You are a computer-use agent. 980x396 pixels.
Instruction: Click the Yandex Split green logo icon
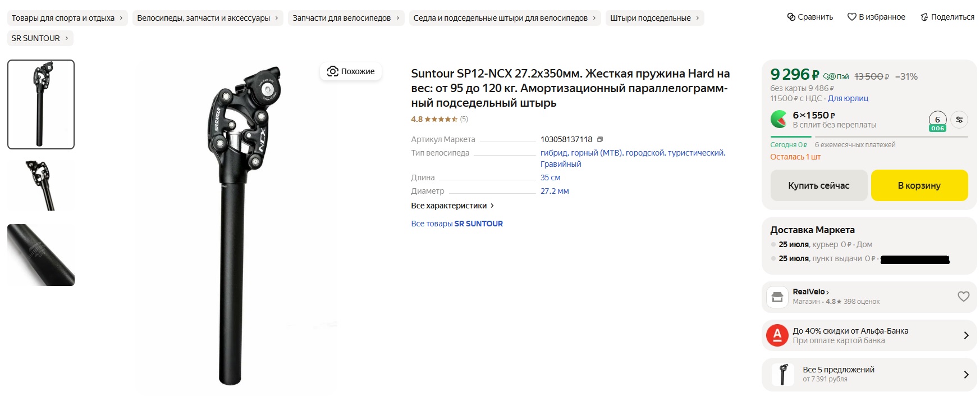[x=778, y=119]
